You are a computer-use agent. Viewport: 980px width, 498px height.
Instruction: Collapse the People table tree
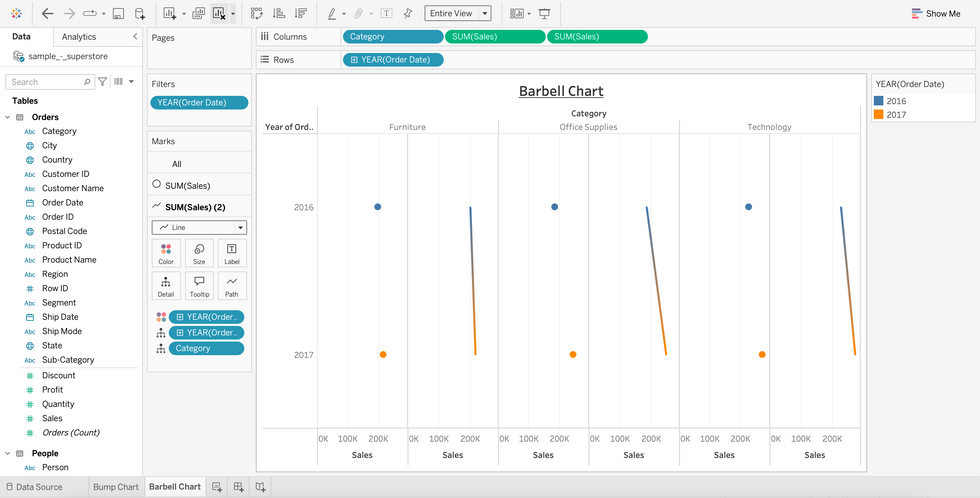click(x=8, y=453)
